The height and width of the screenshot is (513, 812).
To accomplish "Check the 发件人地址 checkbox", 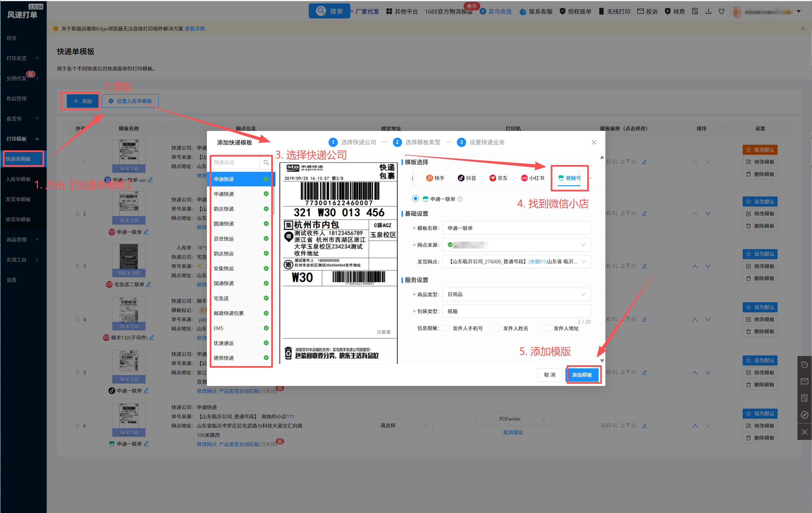I will click(x=547, y=328).
